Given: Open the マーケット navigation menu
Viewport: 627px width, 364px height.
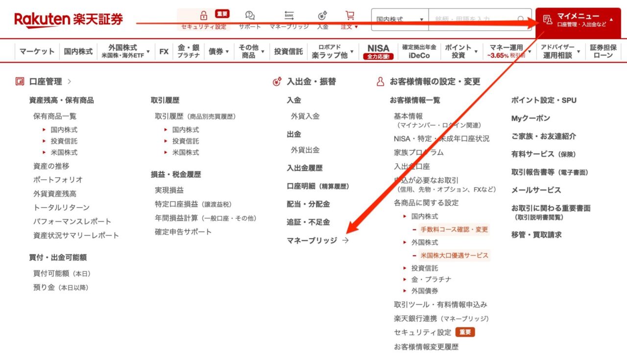Looking at the screenshot, I should tap(37, 50).
